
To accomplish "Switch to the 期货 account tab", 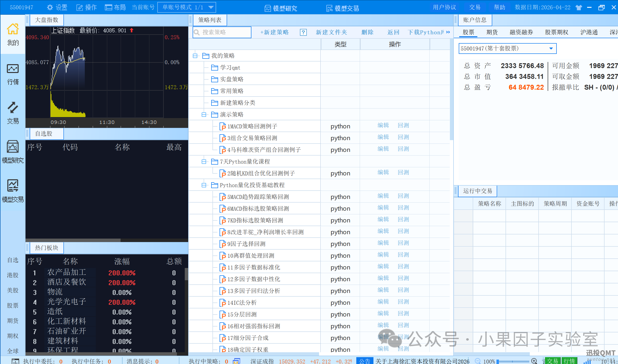I will (492, 32).
